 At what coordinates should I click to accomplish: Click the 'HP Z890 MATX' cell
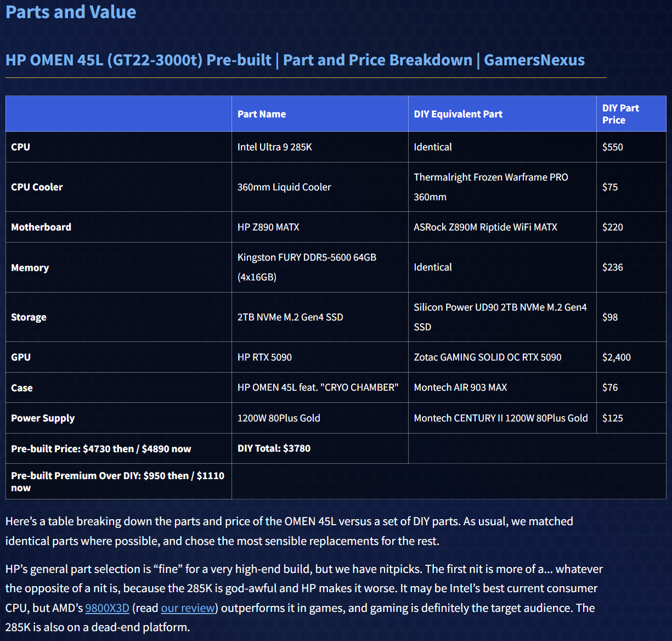click(x=320, y=227)
